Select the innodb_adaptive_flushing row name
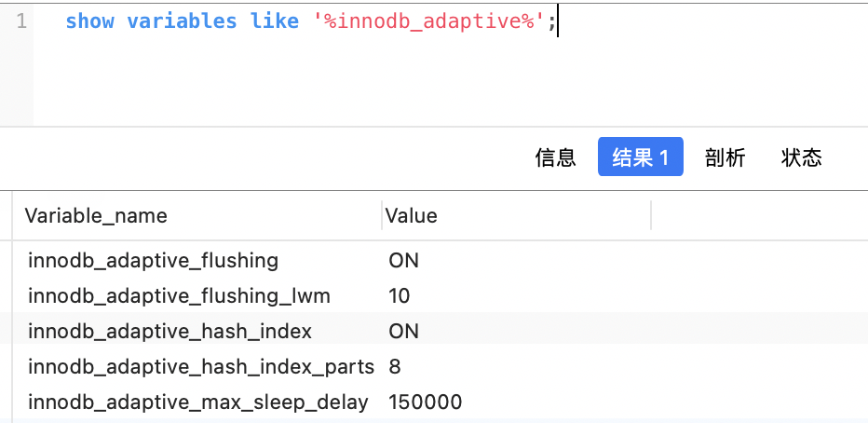 click(153, 260)
